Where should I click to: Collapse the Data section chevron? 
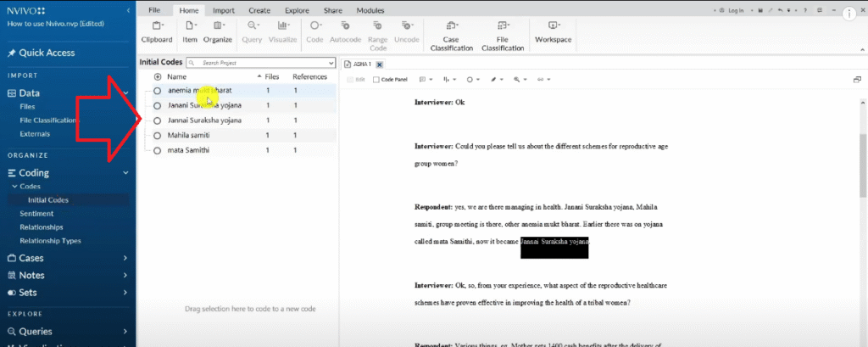click(125, 93)
